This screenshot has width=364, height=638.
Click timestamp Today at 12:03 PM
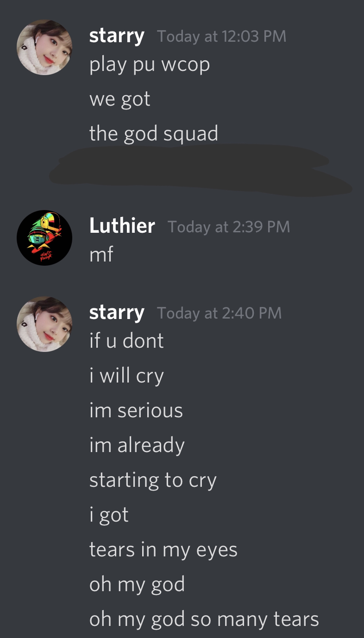click(222, 36)
